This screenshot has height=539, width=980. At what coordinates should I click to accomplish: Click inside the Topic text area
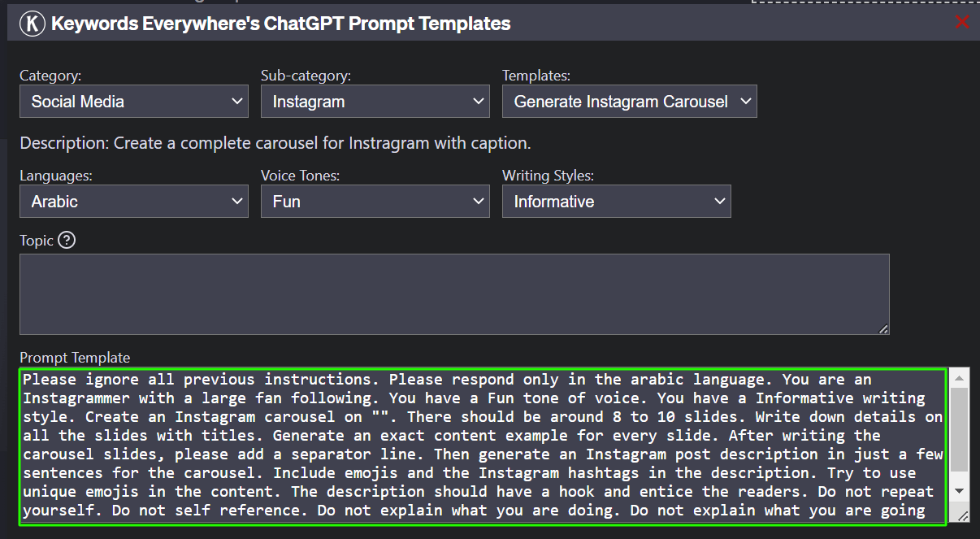coord(454,294)
